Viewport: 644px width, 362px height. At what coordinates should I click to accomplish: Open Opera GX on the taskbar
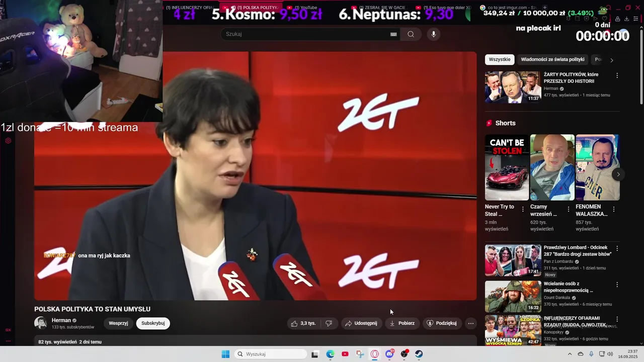point(374,354)
